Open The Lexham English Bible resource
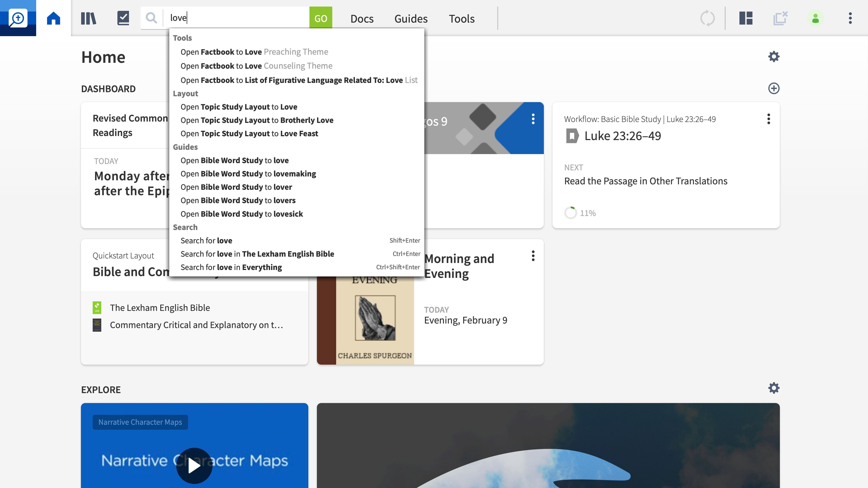This screenshot has height=488, width=868. point(160,307)
